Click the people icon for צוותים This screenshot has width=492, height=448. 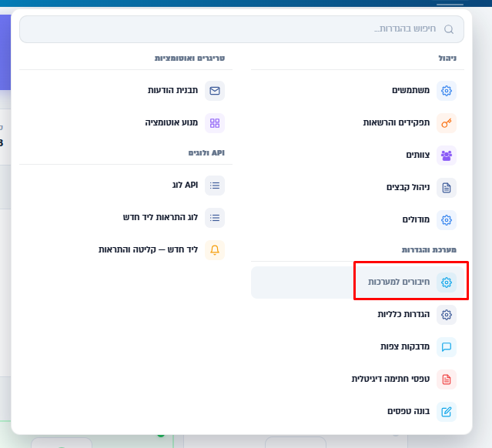tap(447, 155)
